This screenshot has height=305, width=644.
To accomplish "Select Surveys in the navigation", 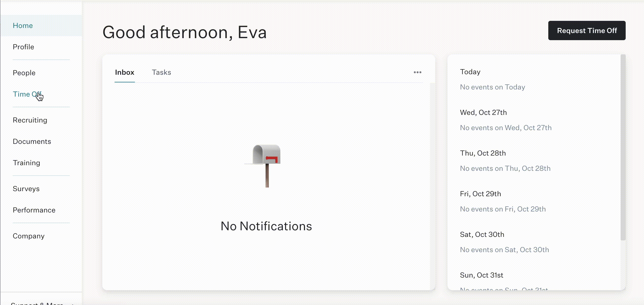I will 26,189.
